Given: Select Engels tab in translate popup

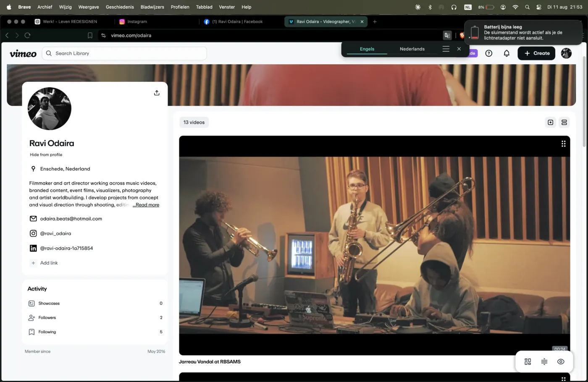Looking at the screenshot, I should (367, 49).
